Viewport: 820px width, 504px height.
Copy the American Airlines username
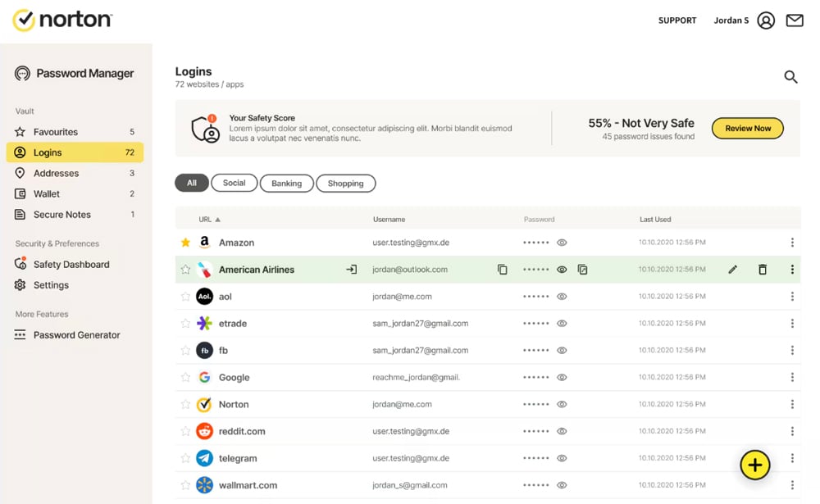pyautogui.click(x=503, y=270)
